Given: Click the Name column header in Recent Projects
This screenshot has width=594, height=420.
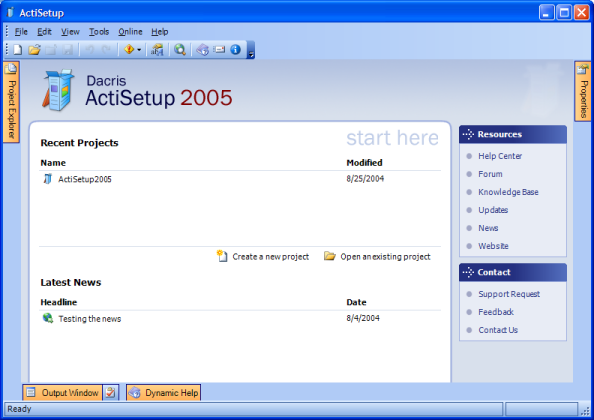Looking at the screenshot, I should (x=53, y=163).
